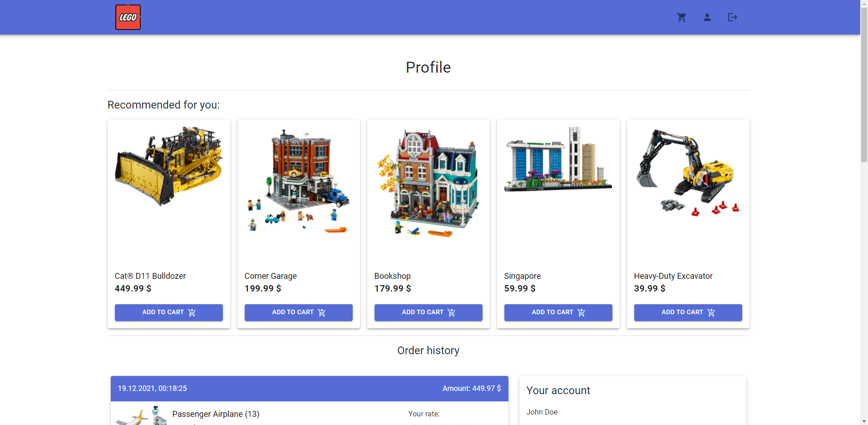Screen dimensions: 868x425
Task: Add Cat D11 Bulldozer to cart
Action: coord(169,312)
